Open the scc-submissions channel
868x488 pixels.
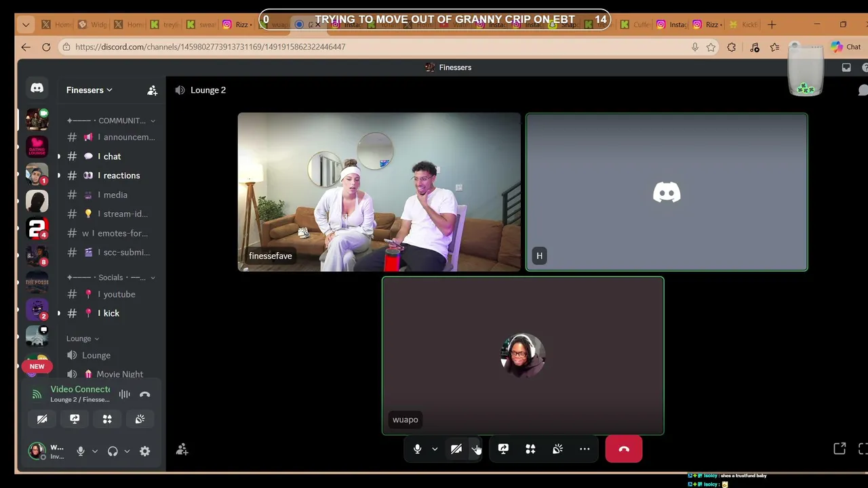(111, 252)
